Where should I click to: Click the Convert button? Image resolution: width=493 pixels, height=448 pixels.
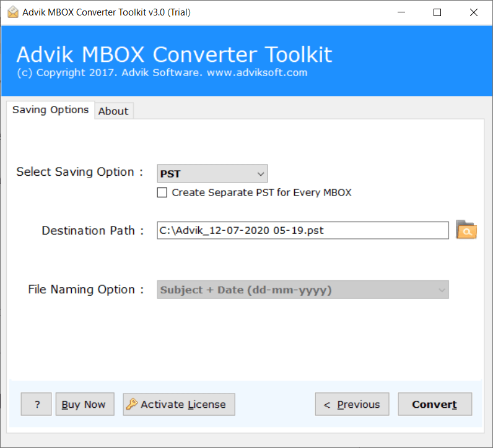(435, 404)
